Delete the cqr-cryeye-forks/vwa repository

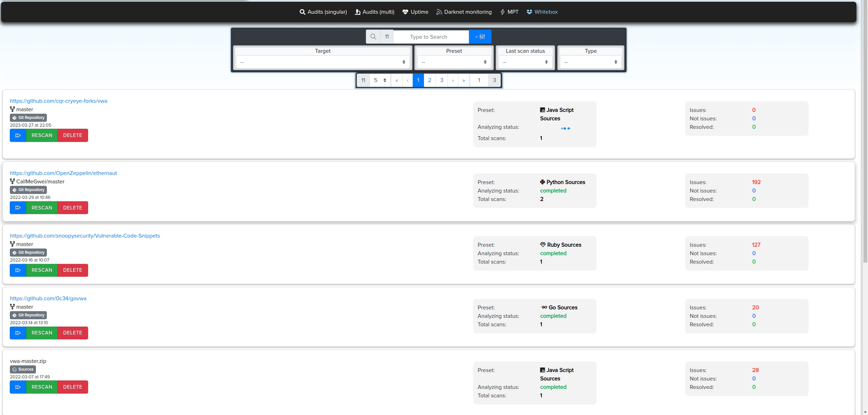click(x=73, y=135)
